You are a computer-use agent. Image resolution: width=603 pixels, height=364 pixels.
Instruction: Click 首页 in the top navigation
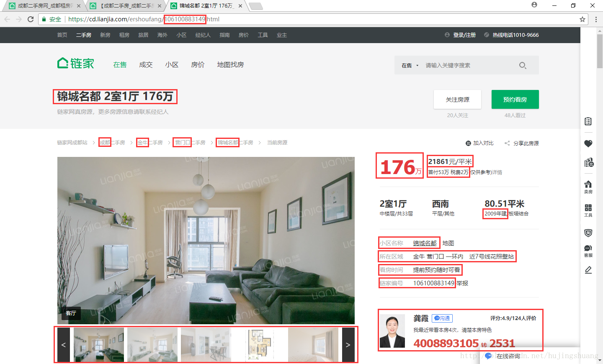click(62, 35)
